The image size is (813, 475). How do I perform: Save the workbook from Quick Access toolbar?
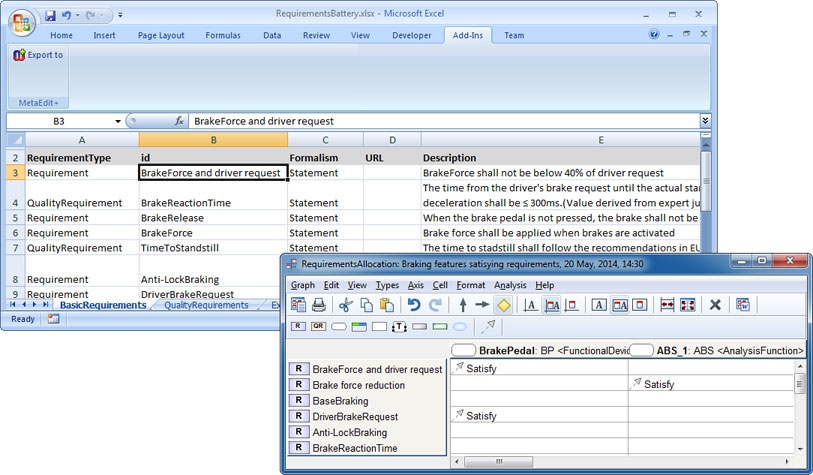[50, 16]
